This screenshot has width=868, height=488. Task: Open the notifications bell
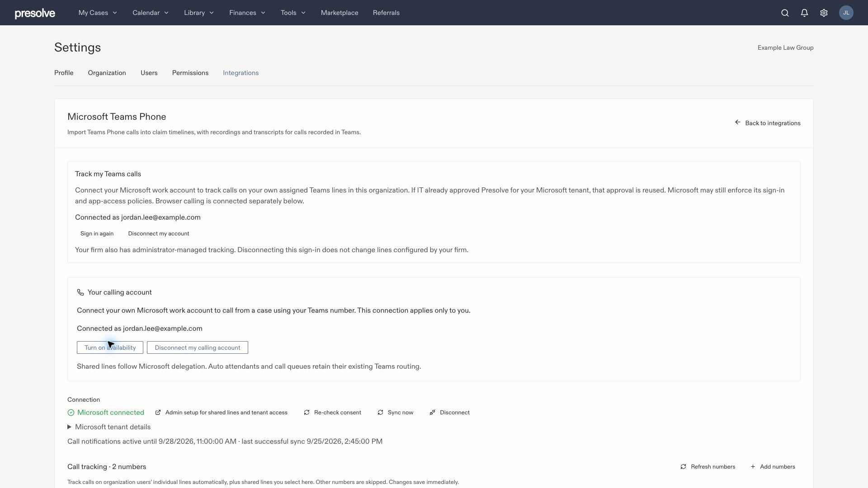pos(804,13)
